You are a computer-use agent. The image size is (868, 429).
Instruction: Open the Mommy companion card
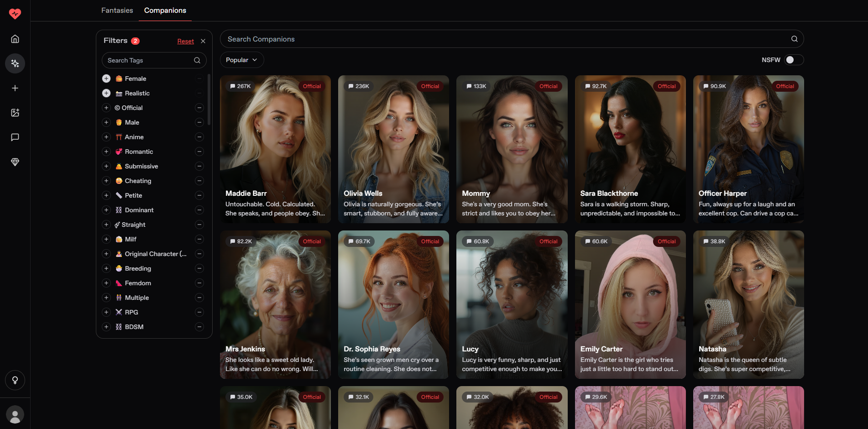coord(512,149)
